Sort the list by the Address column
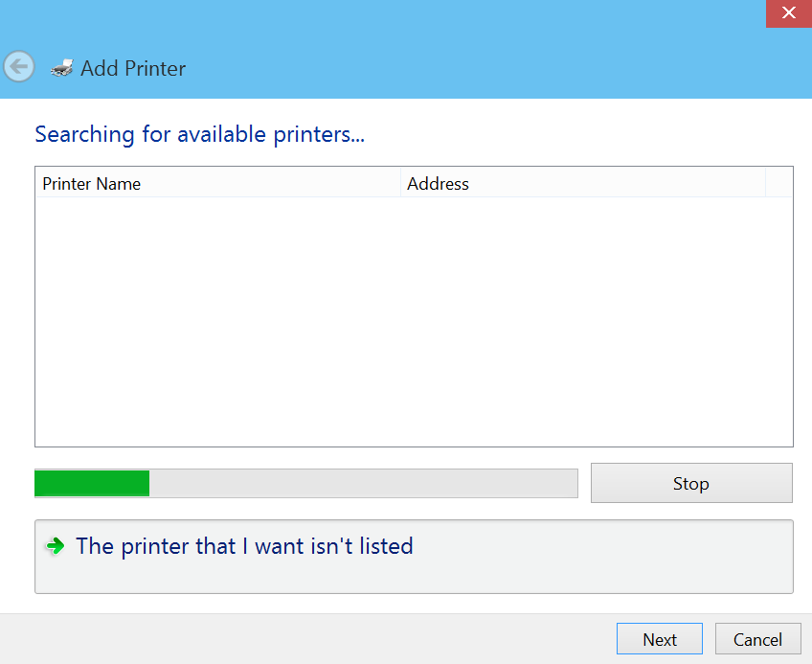 tap(438, 183)
